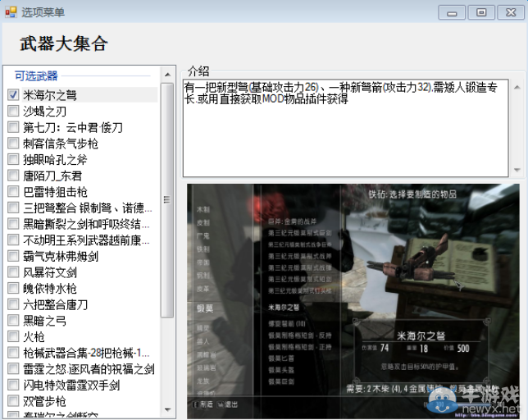Minimize the 选项菜单 window
The width and height of the screenshot is (528, 420).
pyautogui.click(x=452, y=13)
